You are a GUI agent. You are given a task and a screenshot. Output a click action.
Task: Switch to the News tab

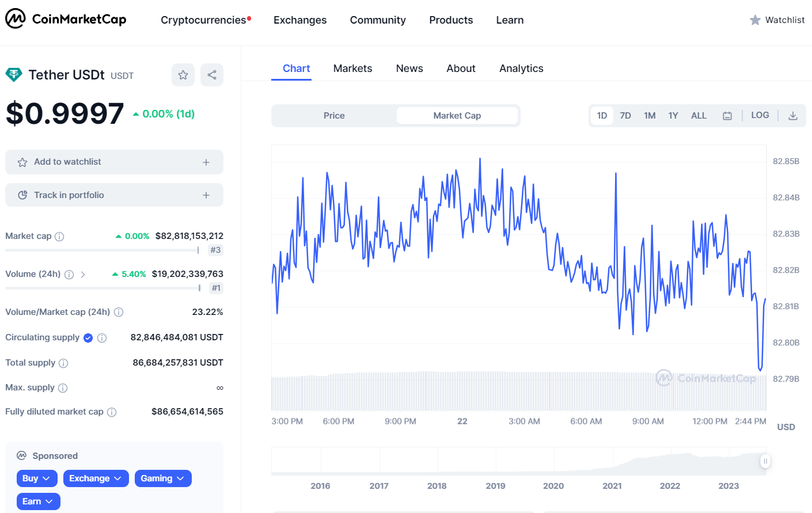click(409, 69)
